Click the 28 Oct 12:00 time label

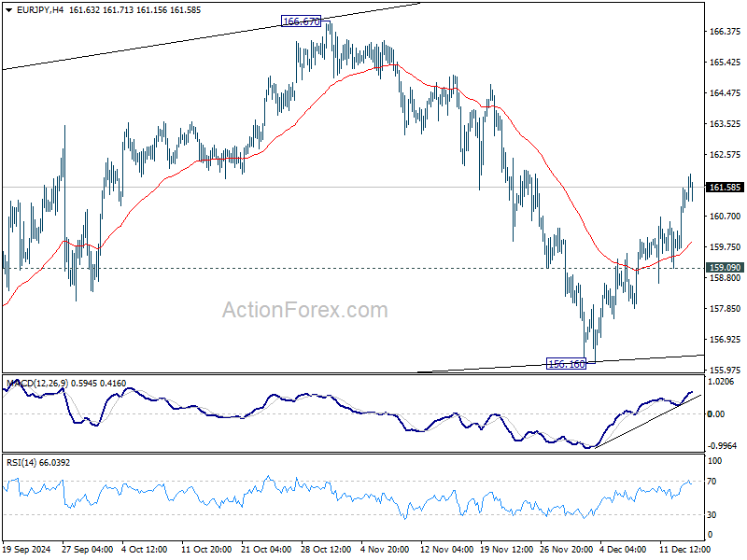326,550
